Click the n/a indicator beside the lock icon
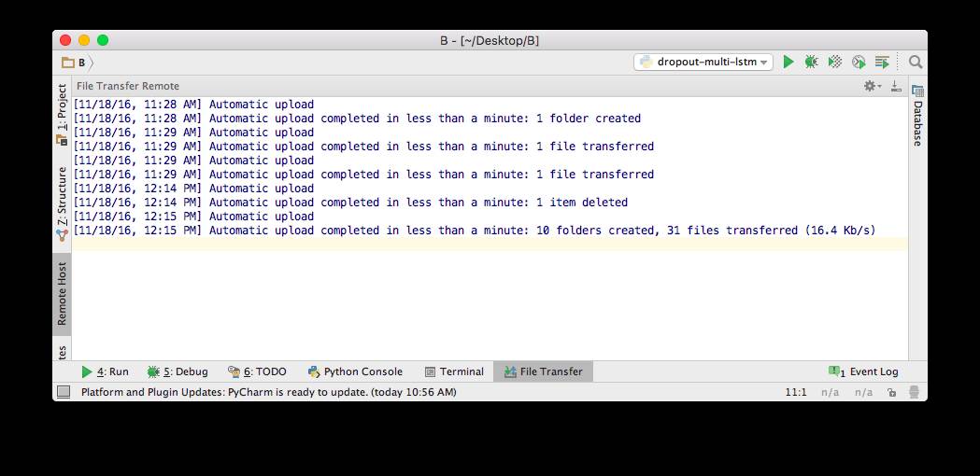 click(x=864, y=392)
